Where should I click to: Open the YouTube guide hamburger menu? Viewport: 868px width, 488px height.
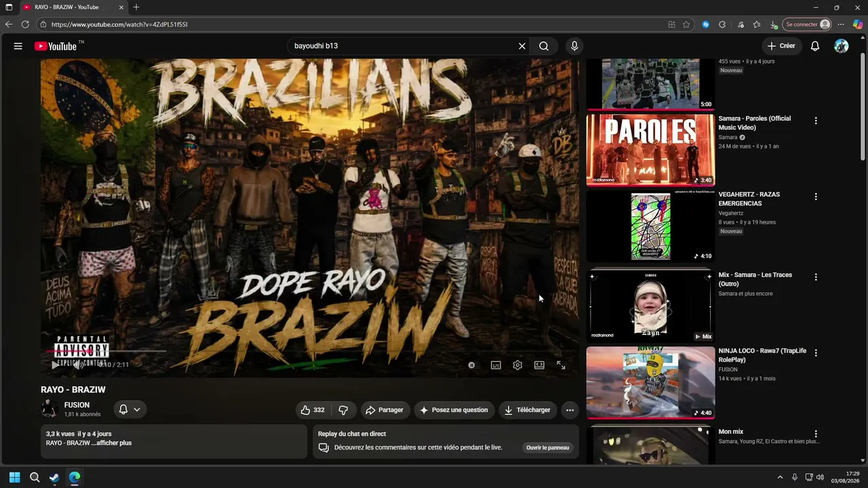tap(18, 46)
